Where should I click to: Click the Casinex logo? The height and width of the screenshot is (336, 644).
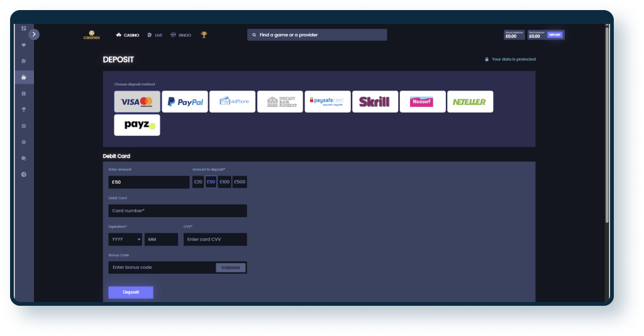tap(92, 35)
